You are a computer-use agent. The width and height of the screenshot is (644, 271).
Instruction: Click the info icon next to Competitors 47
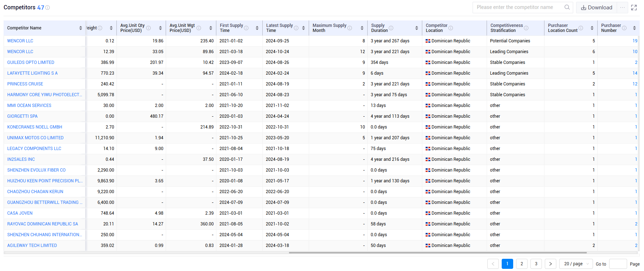click(x=47, y=8)
